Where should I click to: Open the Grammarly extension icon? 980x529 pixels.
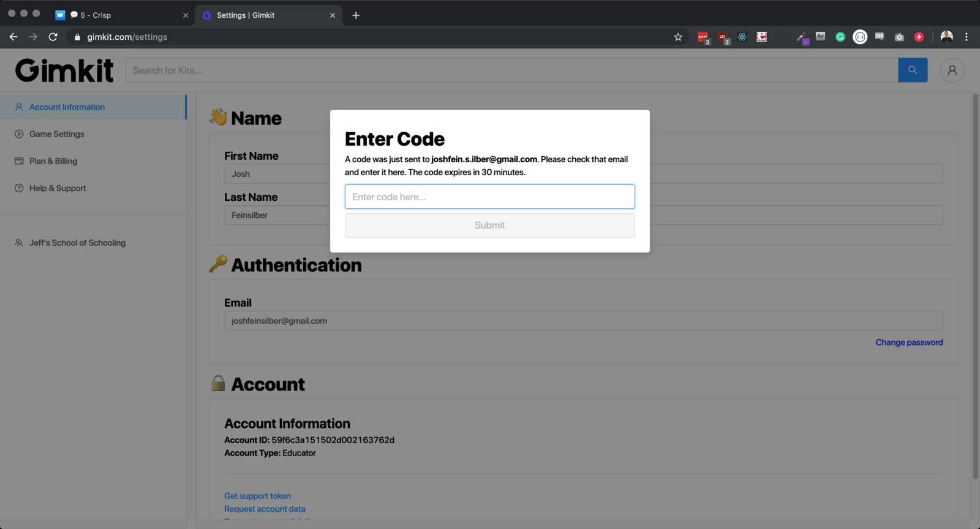(x=840, y=37)
